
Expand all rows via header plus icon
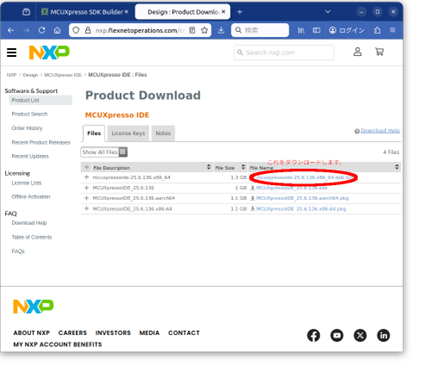click(x=87, y=167)
